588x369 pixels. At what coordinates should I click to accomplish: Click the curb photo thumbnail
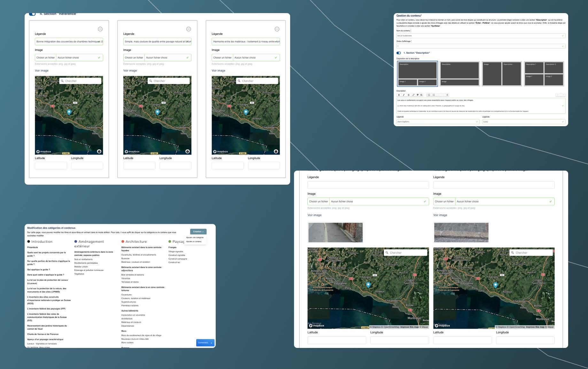[x=335, y=232]
